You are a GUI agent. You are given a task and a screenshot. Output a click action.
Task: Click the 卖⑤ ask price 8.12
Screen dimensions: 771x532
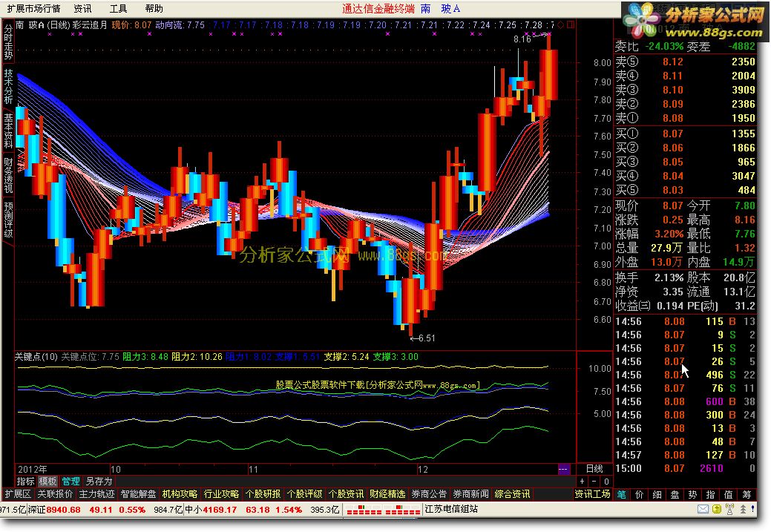point(672,62)
